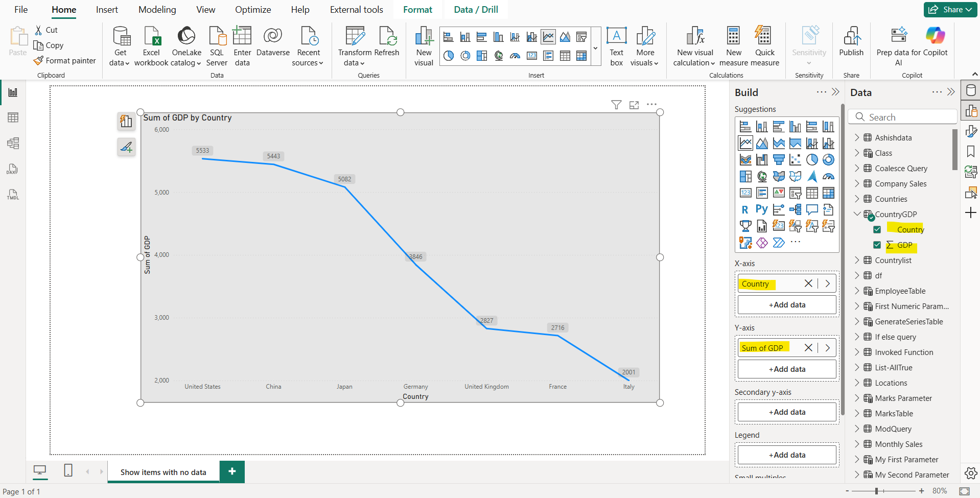Select the Format painter tool
Viewport: 980px width, 498px height.
[65, 60]
